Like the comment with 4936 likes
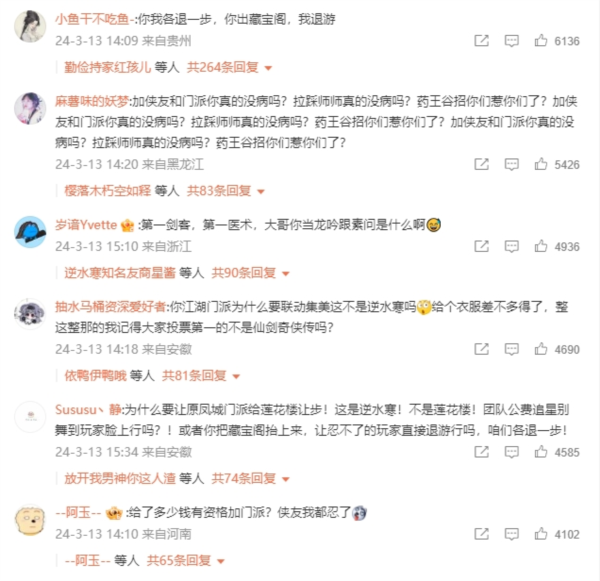This screenshot has height=581, width=600. 541,246
